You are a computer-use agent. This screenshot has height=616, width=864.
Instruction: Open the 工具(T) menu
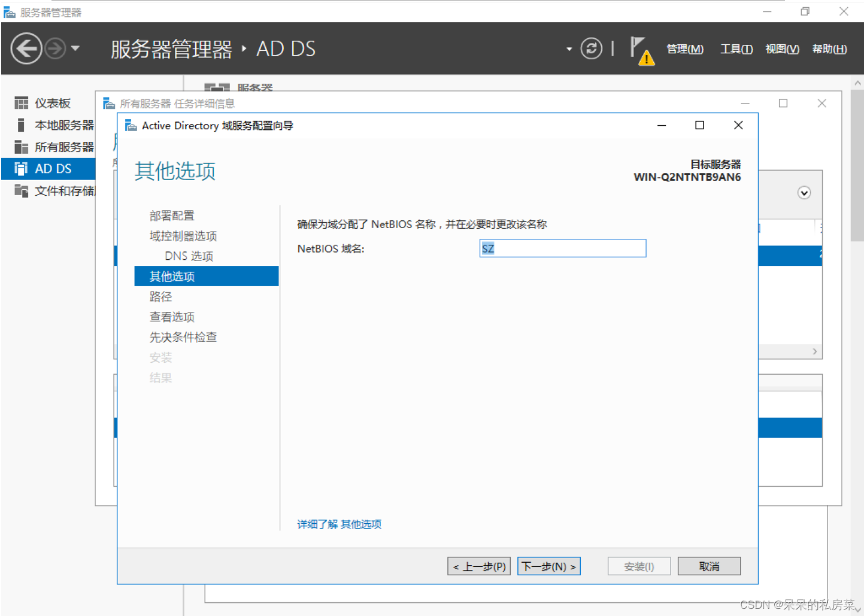click(736, 49)
